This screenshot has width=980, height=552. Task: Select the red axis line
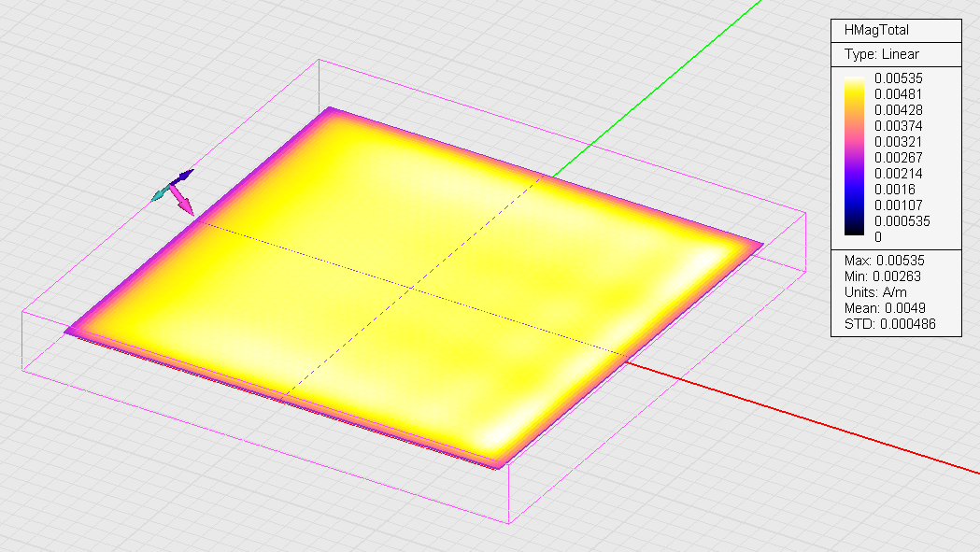coord(803,416)
